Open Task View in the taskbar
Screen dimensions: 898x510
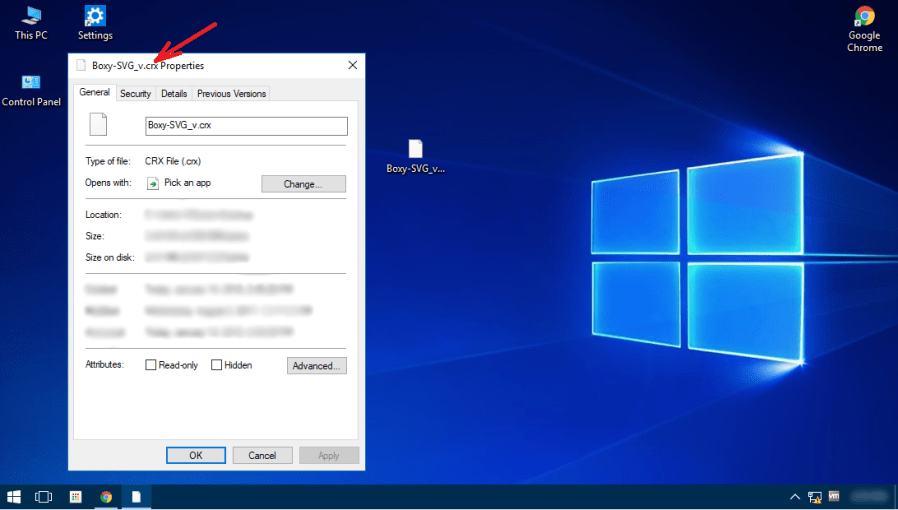click(44, 496)
